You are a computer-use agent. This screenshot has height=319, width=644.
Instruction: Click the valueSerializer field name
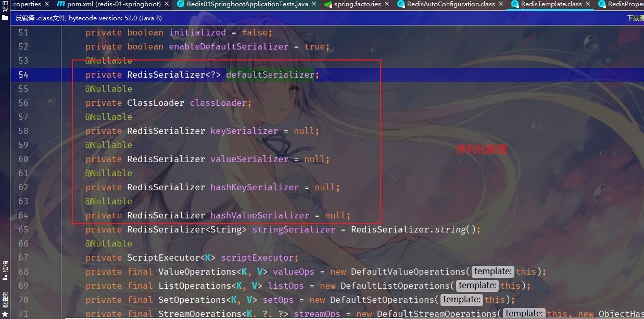249,159
